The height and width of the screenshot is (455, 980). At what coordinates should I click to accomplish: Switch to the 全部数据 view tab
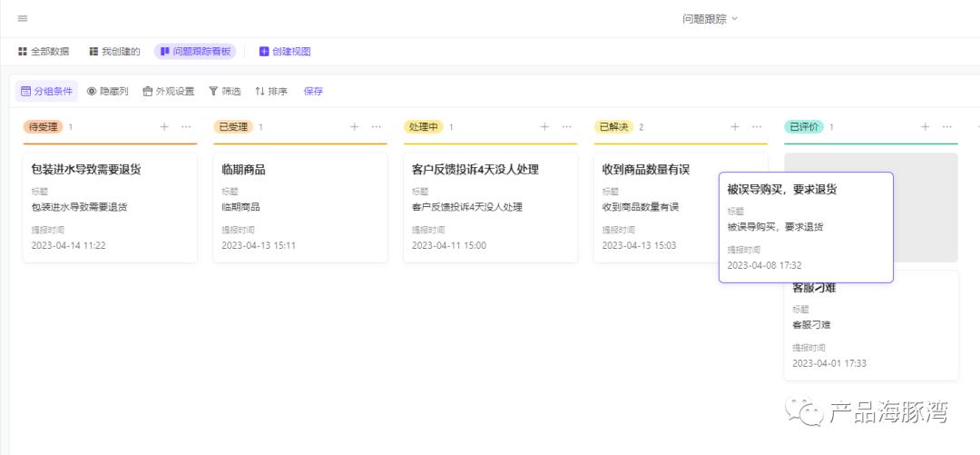point(44,52)
